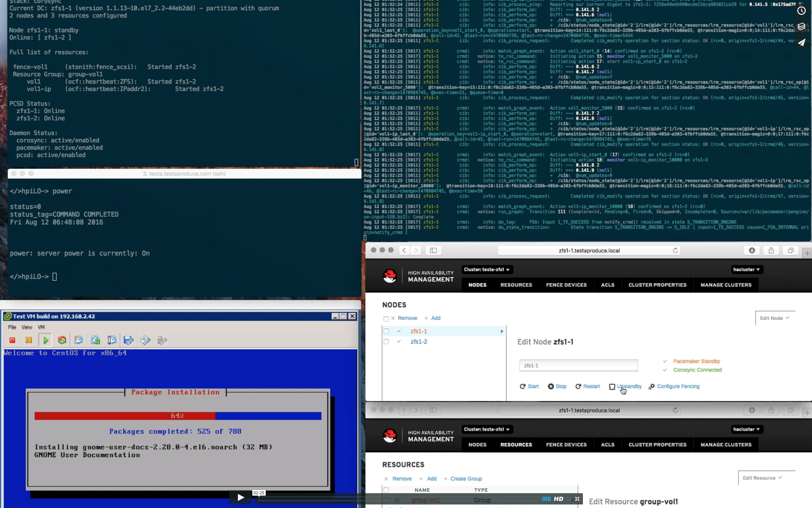The width and height of the screenshot is (812, 508).
Task: Open the hacluster user dropdown in lower window
Action: click(747, 429)
